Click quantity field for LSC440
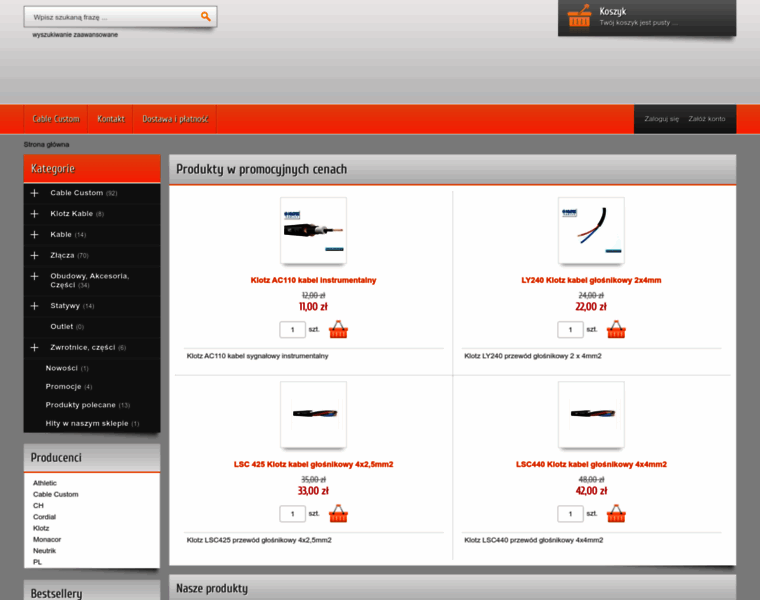This screenshot has width=760, height=600. (x=570, y=514)
